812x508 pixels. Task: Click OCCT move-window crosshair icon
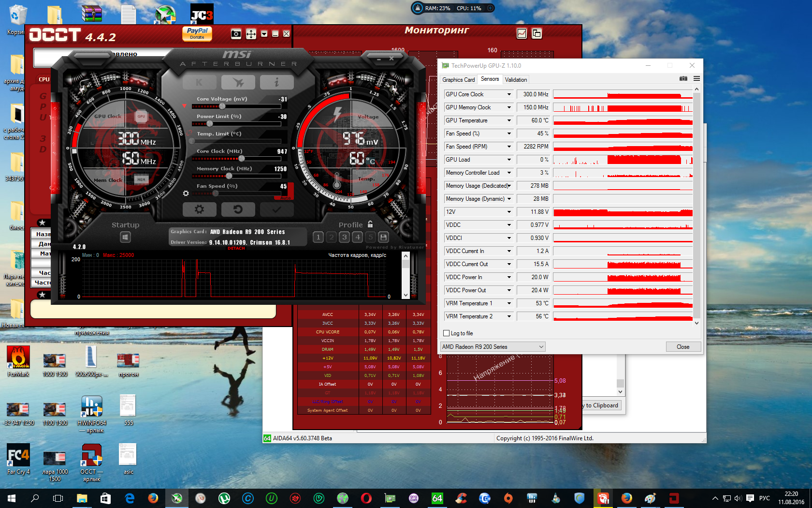click(x=251, y=34)
